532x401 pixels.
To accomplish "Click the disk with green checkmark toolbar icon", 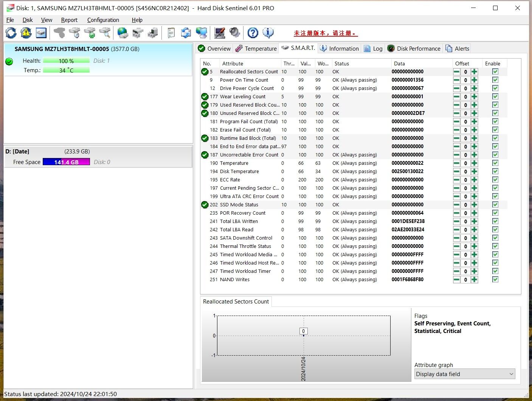I will point(90,33).
